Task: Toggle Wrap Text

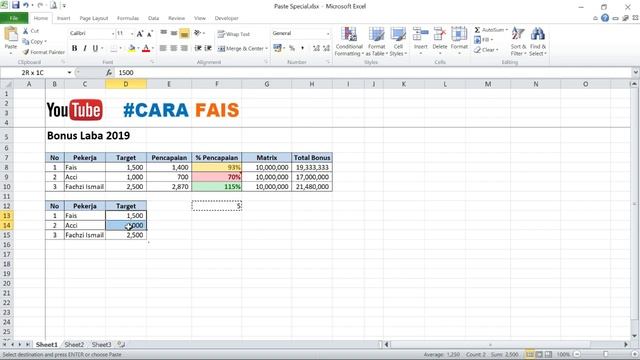Action: (x=233, y=34)
